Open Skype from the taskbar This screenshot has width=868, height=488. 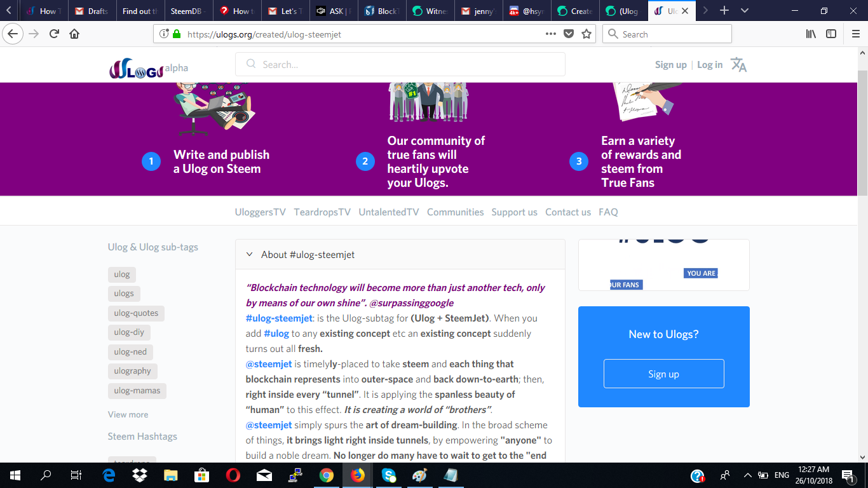point(389,475)
